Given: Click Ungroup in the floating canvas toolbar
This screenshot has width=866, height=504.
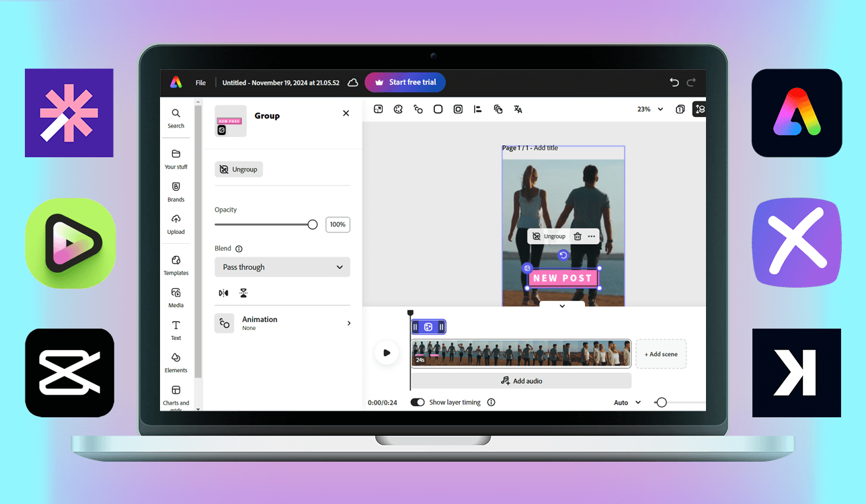Looking at the screenshot, I should [x=549, y=237].
